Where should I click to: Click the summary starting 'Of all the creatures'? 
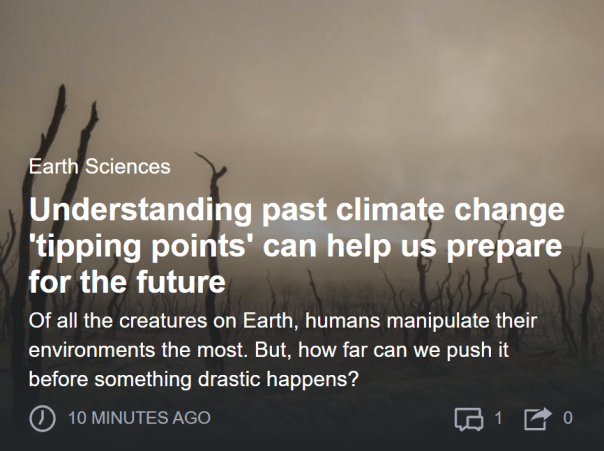283,352
